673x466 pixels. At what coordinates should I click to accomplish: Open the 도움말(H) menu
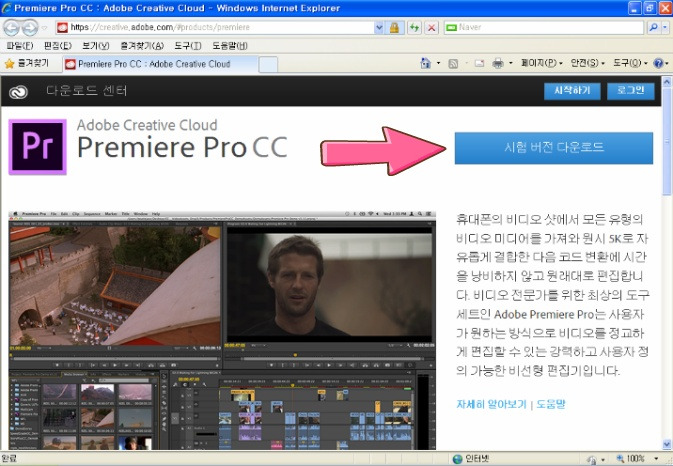tap(230, 45)
